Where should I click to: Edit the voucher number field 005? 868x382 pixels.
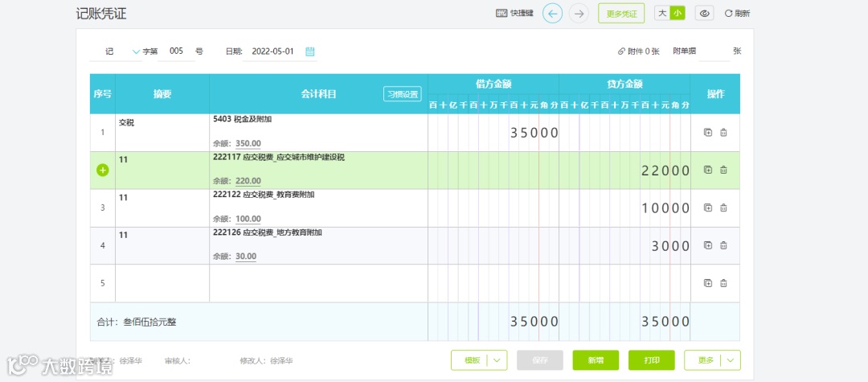click(x=176, y=51)
